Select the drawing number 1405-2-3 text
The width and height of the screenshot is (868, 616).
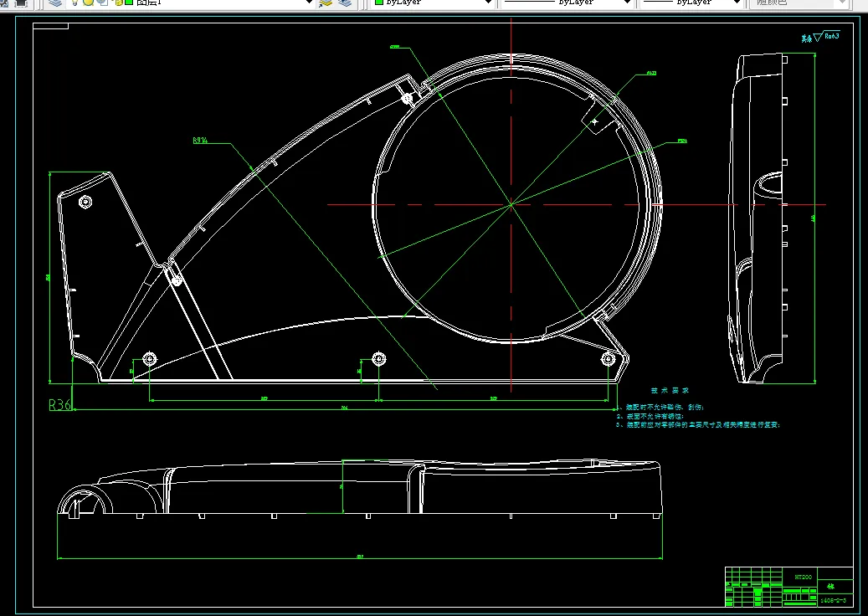tap(833, 600)
